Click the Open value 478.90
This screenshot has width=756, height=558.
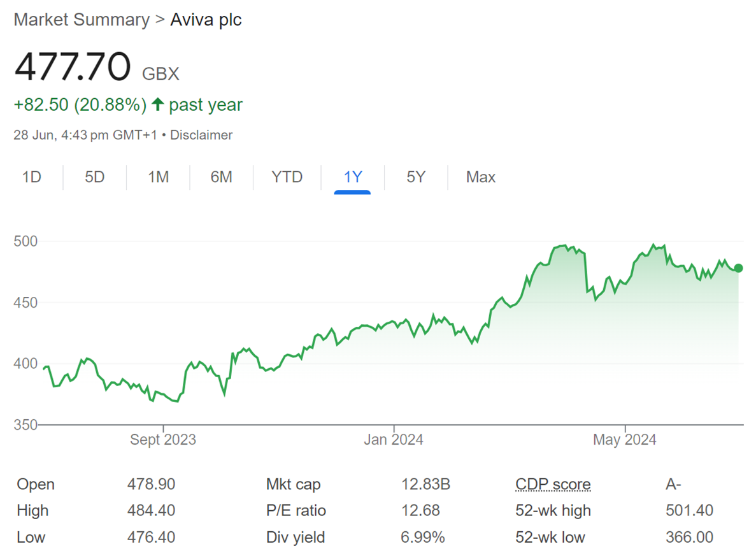(151, 484)
